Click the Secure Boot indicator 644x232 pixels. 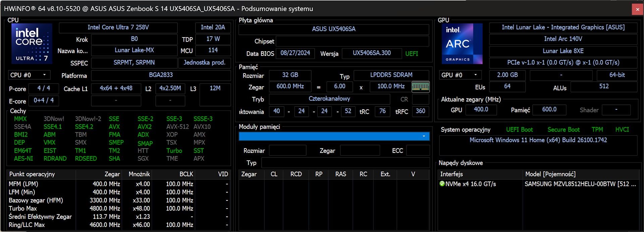(x=563, y=130)
